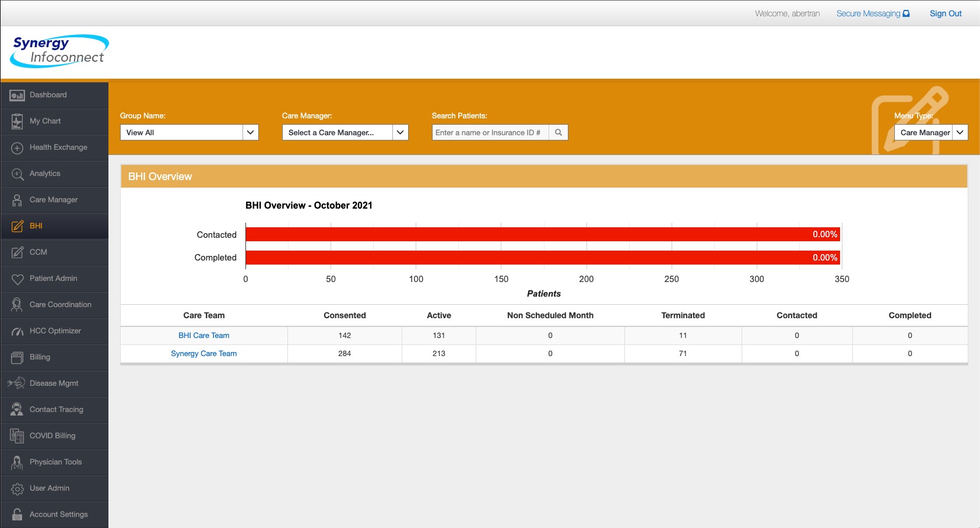Viewport: 980px width, 528px height.
Task: Click the consented value 142
Action: [x=345, y=336]
